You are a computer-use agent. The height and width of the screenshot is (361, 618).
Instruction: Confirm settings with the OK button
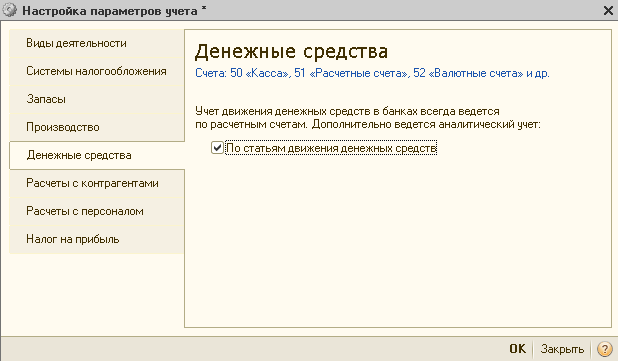(x=517, y=349)
